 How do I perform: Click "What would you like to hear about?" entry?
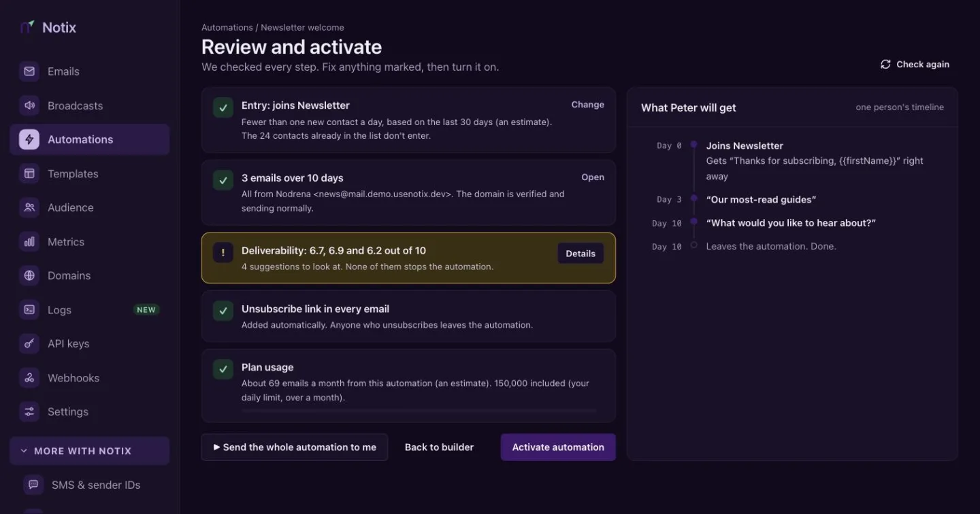point(791,223)
